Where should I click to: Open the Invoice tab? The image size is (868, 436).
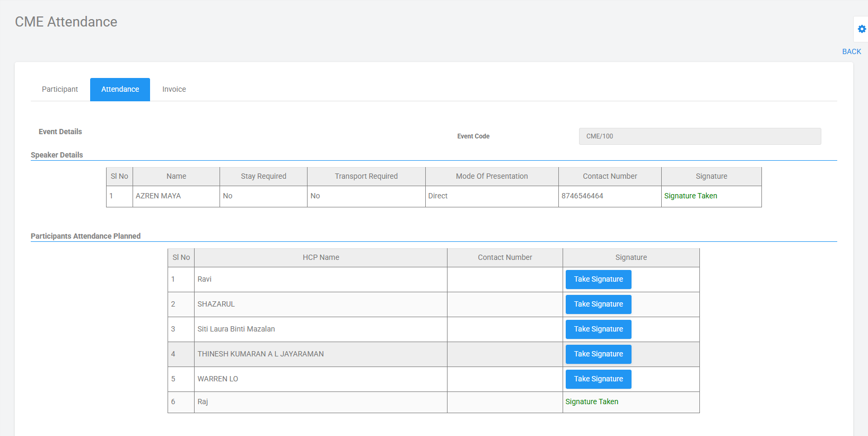(x=174, y=89)
